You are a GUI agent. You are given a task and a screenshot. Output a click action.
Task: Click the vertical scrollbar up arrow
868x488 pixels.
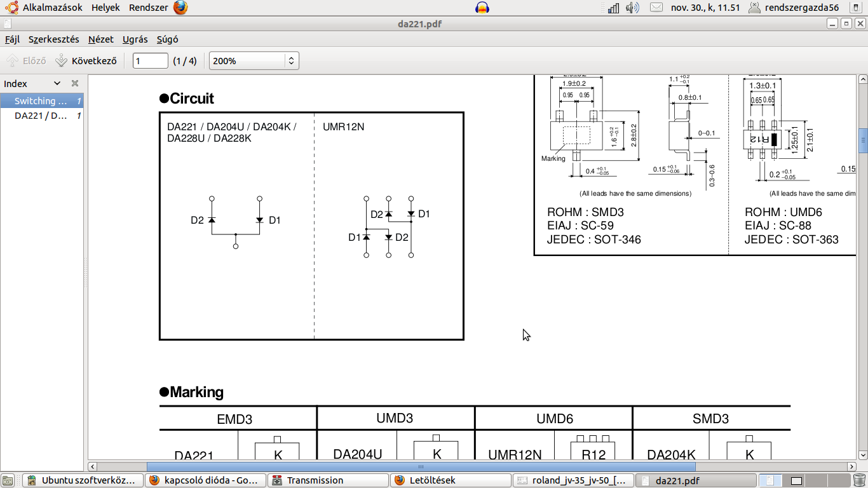click(x=863, y=79)
